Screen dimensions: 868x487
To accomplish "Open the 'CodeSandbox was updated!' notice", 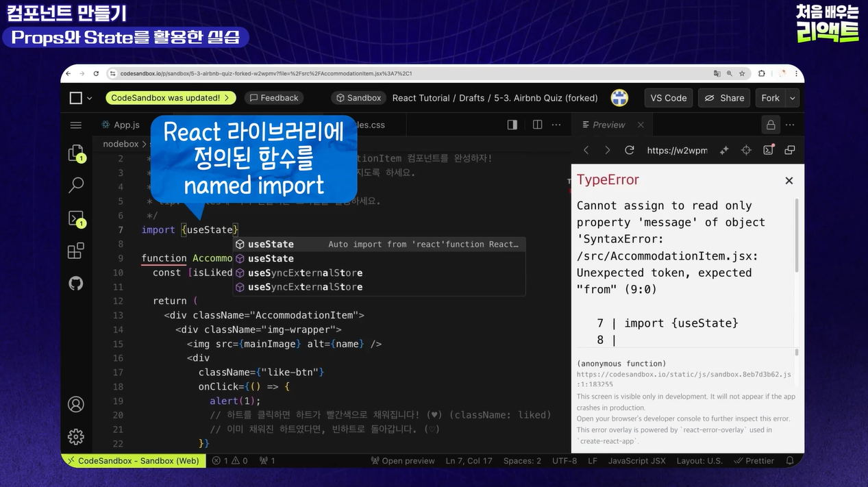I will pos(171,98).
